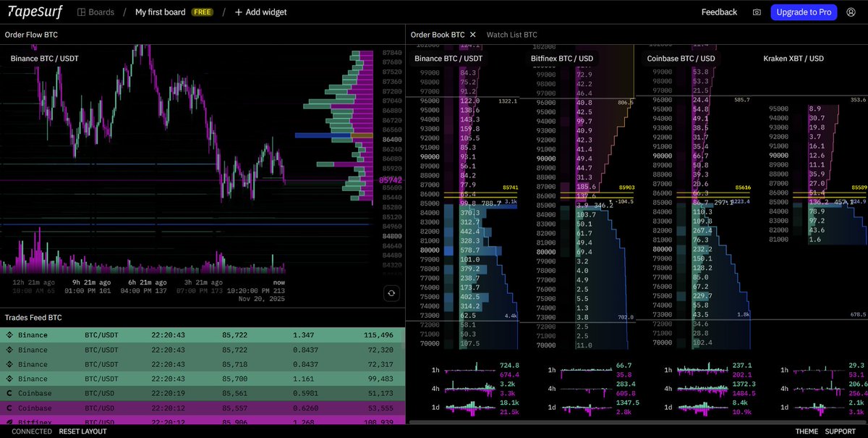Screen dimensions: 868x438
Task: Click 267.4 value in Coinbase order book
Action: click(702, 231)
